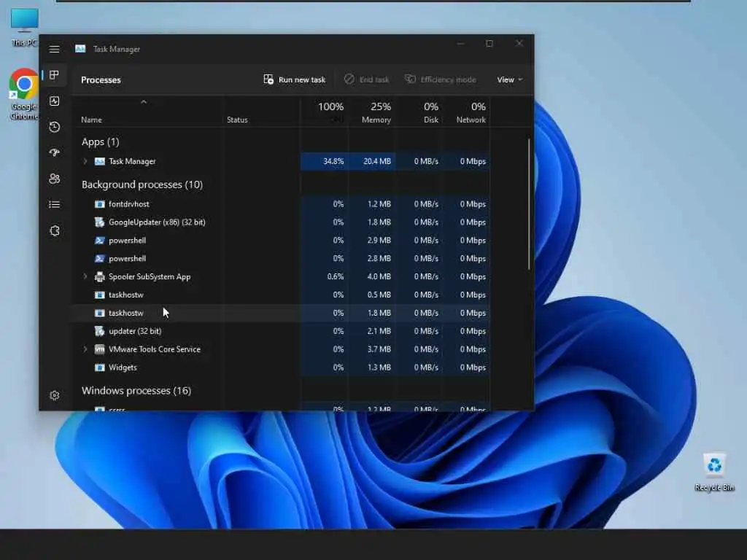This screenshot has width=747, height=560.
Task: Switch to the Processes page icon in sidebar
Action: point(54,75)
